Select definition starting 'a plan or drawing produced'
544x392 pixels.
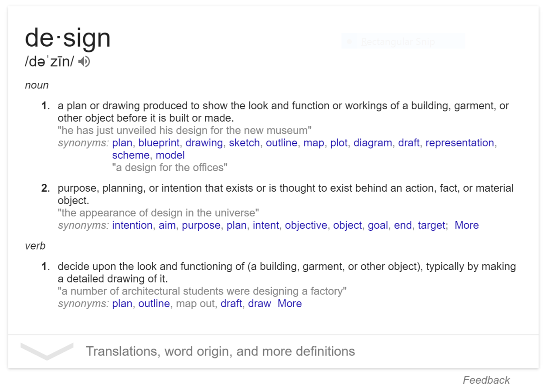pyautogui.click(x=283, y=112)
